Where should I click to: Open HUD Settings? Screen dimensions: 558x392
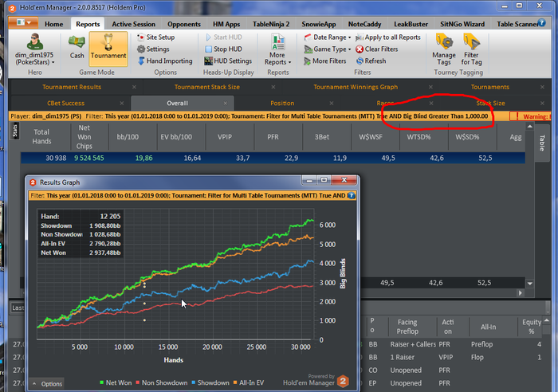click(228, 61)
